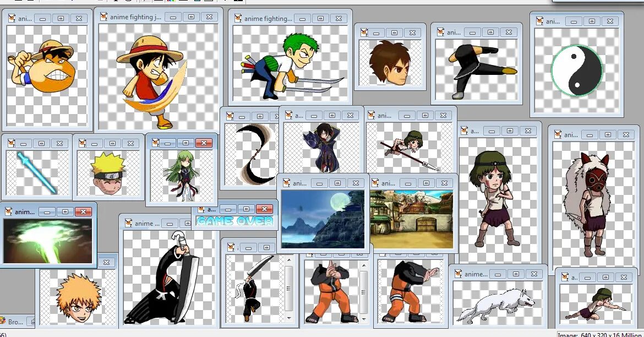Click the 'anime fighting...' title of Zoro window
644x337 pixels.
268,19
